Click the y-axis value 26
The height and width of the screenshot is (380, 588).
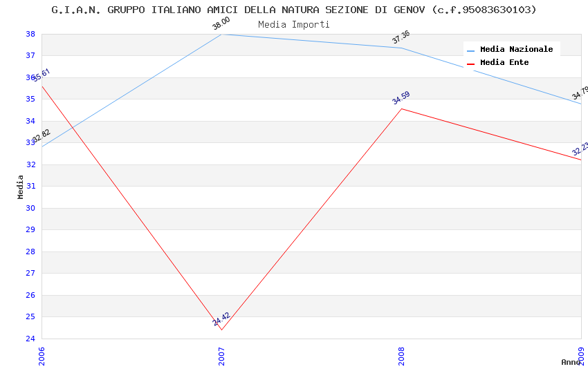click(x=30, y=295)
